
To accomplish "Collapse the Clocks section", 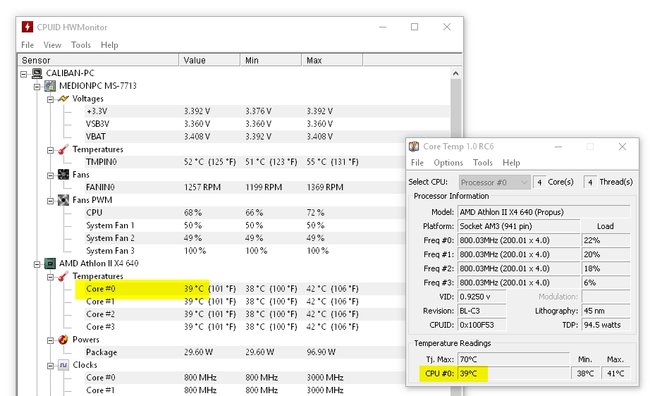I will (50, 366).
